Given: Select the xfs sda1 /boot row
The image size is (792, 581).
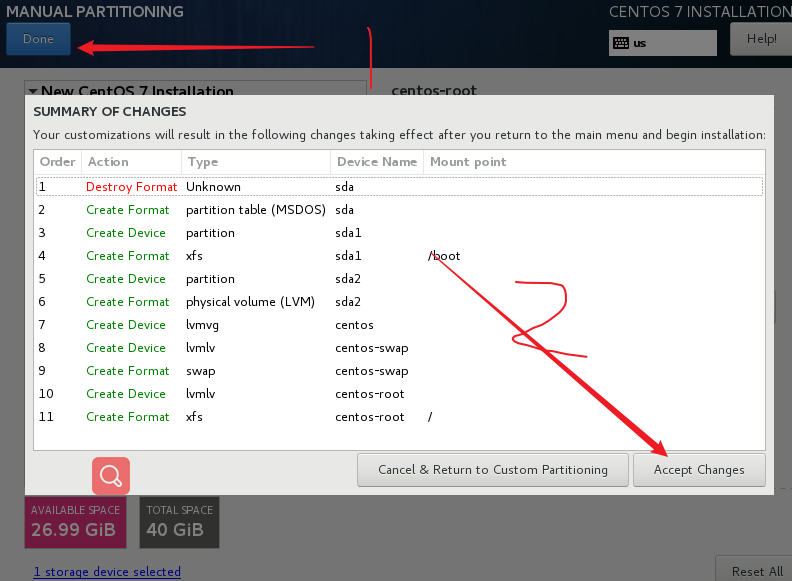Looking at the screenshot, I should click(399, 256).
